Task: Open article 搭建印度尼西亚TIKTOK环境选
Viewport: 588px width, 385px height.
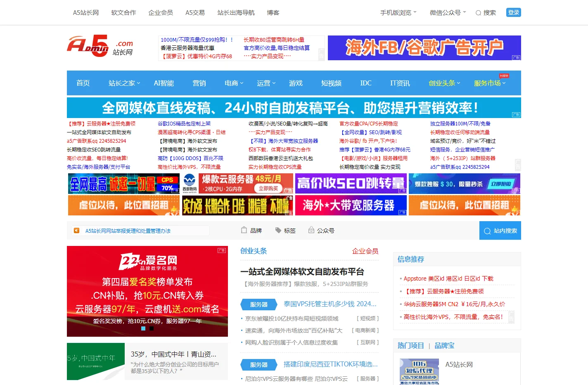Action: (x=331, y=364)
